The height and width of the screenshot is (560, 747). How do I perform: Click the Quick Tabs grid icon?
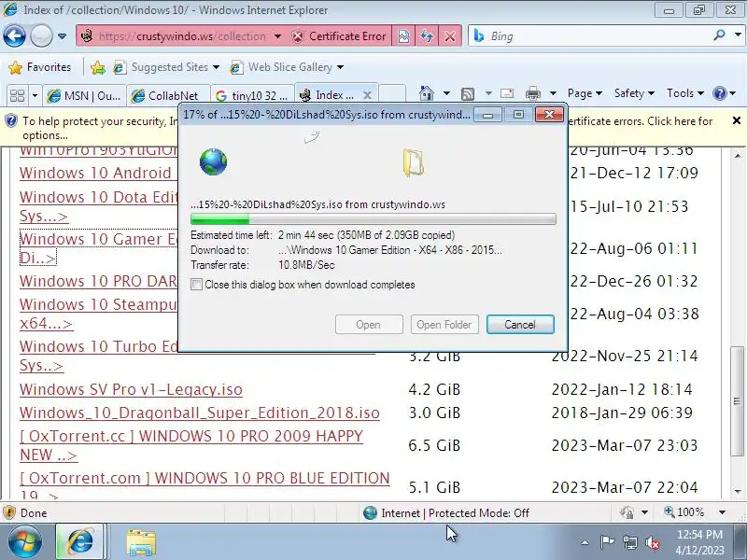click(17, 96)
